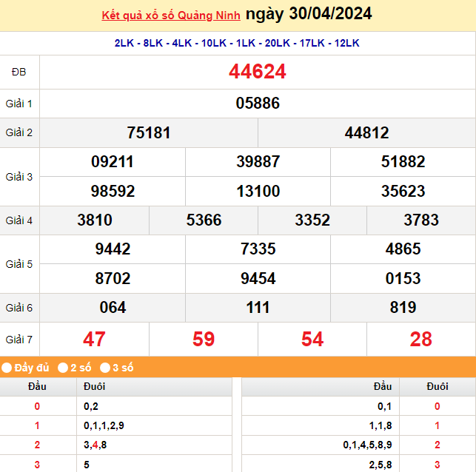Image resolution: width=476 pixels, height=472 pixels.
Task: Click the Giải 5 number 9454
Action: point(258,278)
